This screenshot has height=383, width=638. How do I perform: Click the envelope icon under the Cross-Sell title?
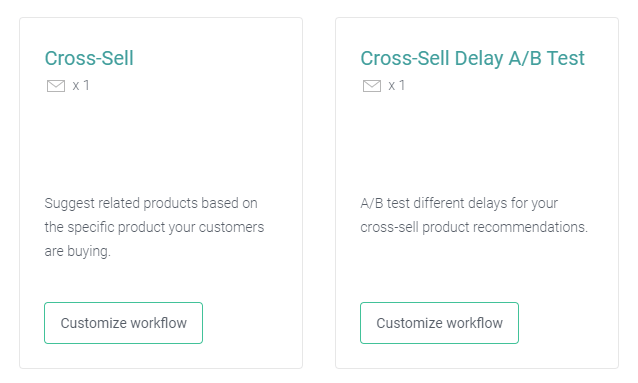coord(56,86)
